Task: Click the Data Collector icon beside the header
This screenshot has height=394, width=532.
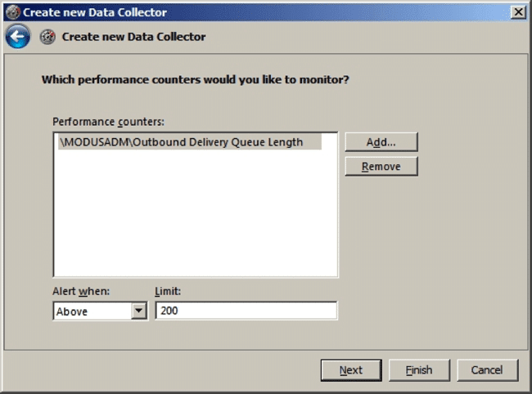Action: coord(48,37)
